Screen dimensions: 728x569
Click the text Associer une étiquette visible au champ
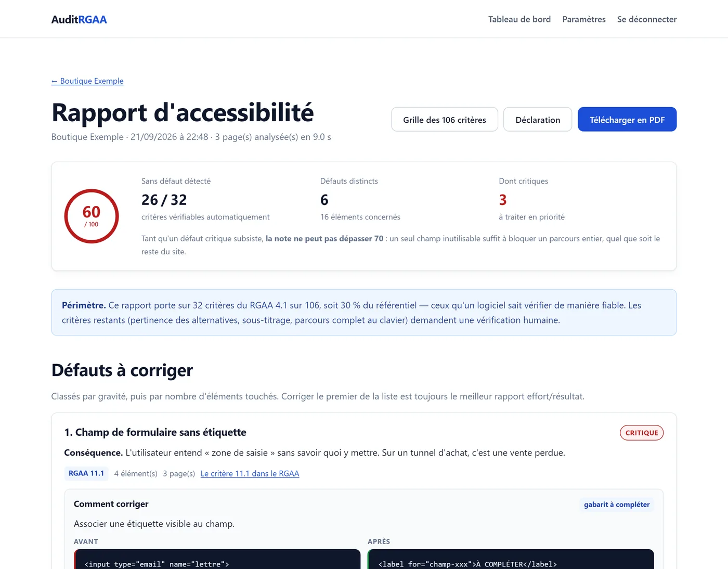pos(154,524)
